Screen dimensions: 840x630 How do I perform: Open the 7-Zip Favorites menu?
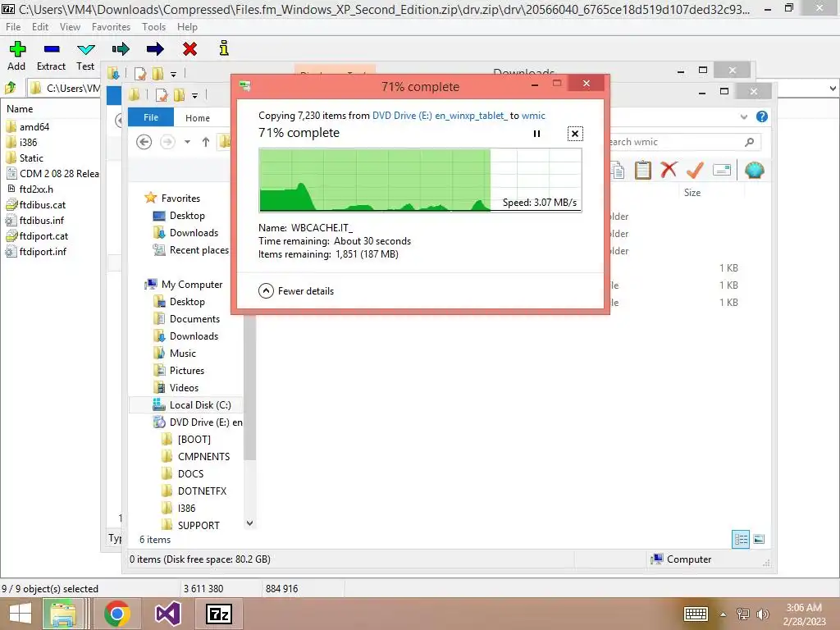pyautogui.click(x=111, y=27)
